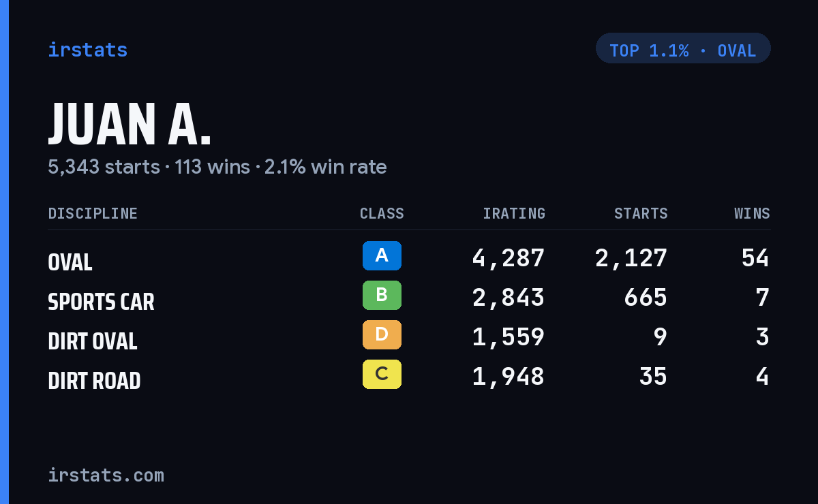Click the Sports Car starts value 665
The height and width of the screenshot is (504, 818).
(x=646, y=298)
